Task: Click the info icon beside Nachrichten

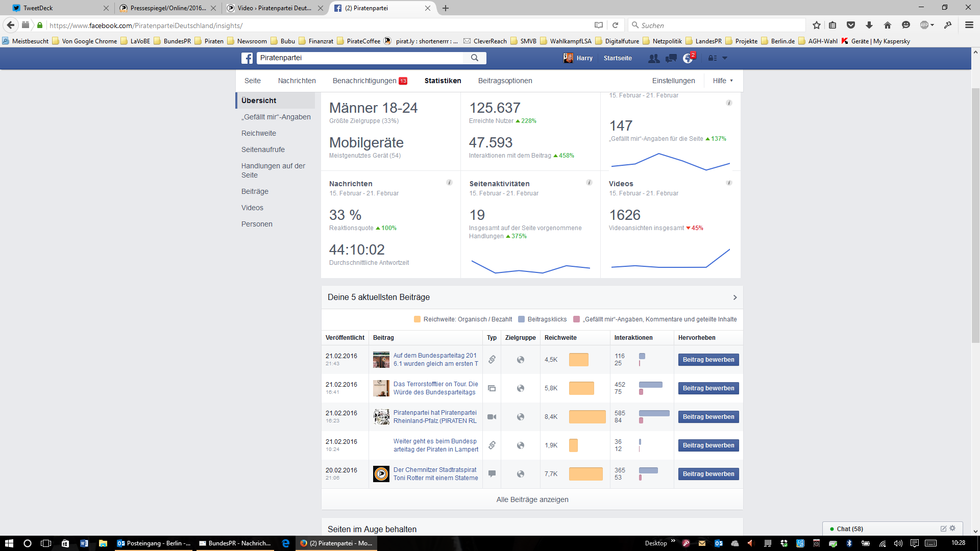Action: pyautogui.click(x=449, y=183)
